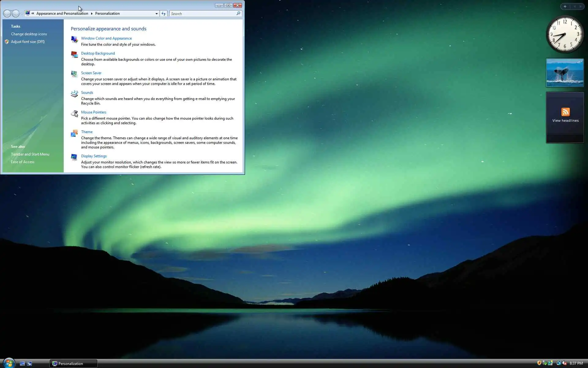
Task: Click the Screen Saver icon
Action: [x=74, y=74]
